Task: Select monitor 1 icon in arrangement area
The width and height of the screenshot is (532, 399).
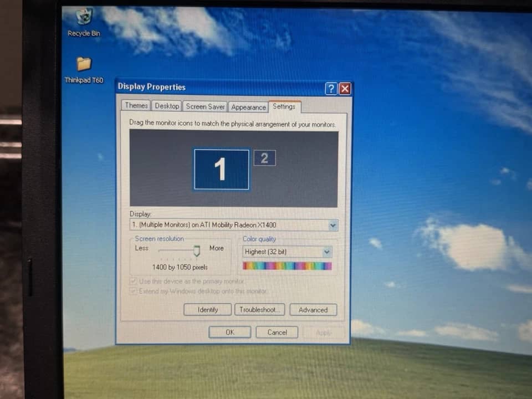Action: (x=222, y=169)
